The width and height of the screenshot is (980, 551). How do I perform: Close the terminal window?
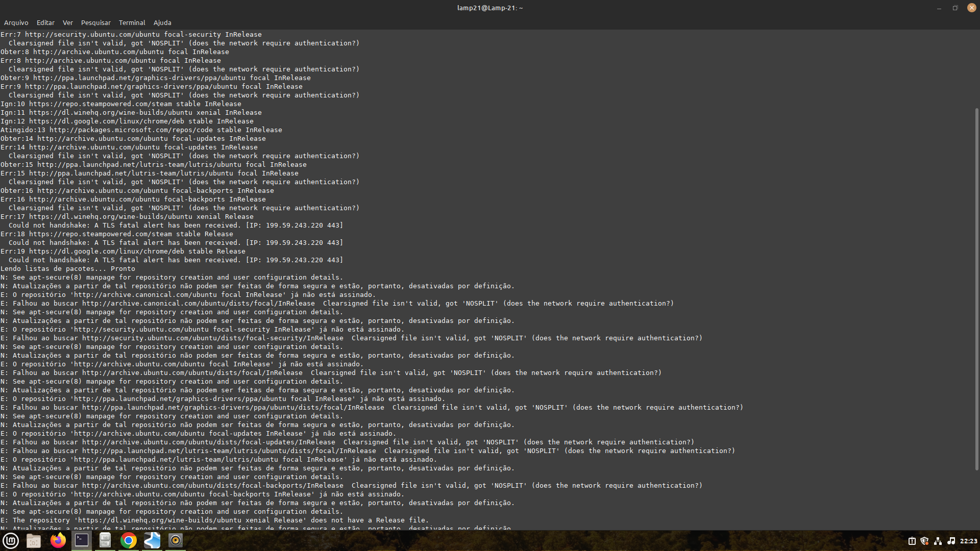pos(971,8)
